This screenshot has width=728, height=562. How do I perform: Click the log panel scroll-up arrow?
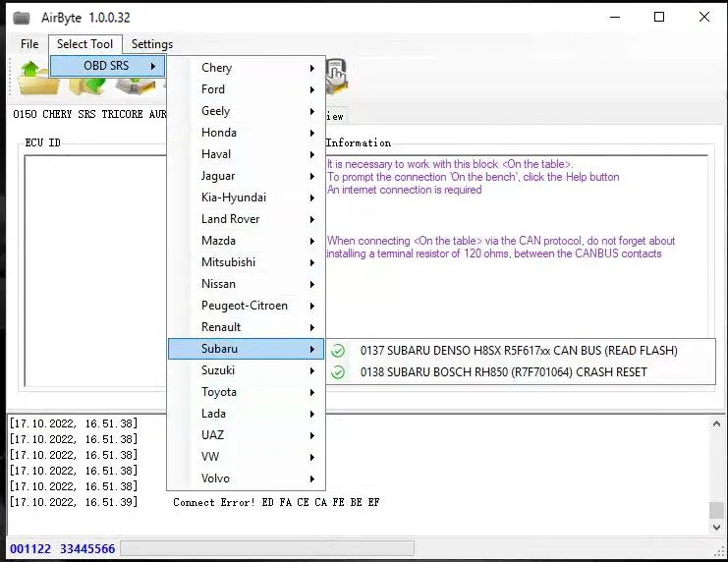(x=717, y=423)
